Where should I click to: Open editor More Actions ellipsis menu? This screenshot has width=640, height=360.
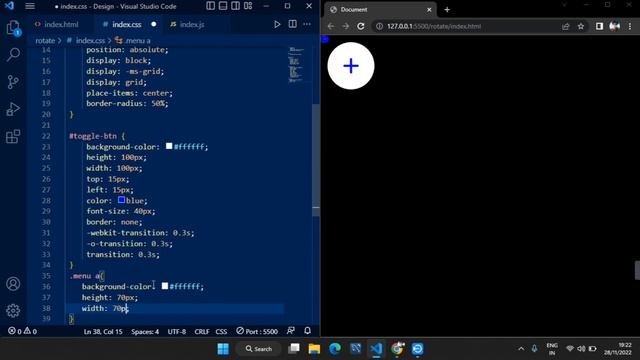point(307,24)
